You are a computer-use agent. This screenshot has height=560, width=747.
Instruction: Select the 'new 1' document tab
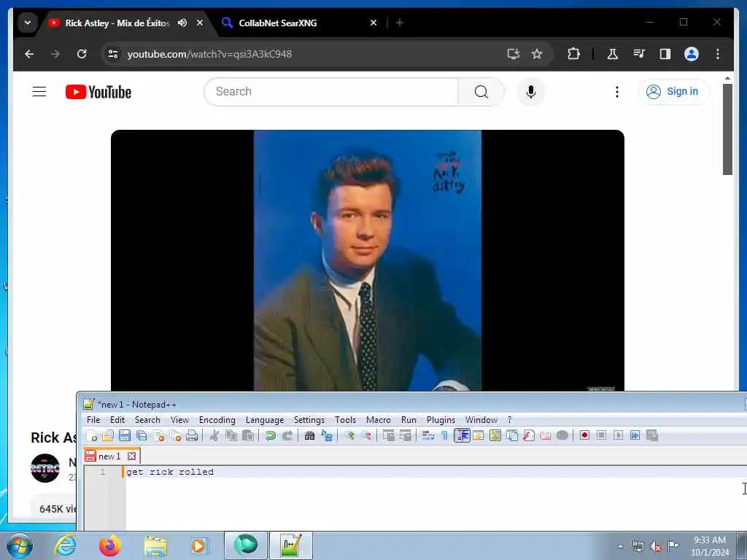pyautogui.click(x=111, y=456)
